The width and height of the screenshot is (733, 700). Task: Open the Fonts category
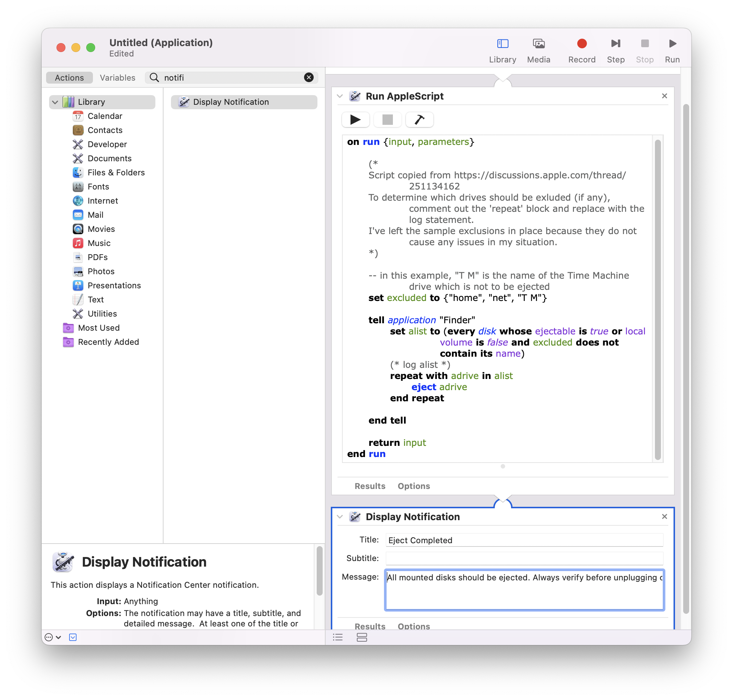tap(98, 187)
